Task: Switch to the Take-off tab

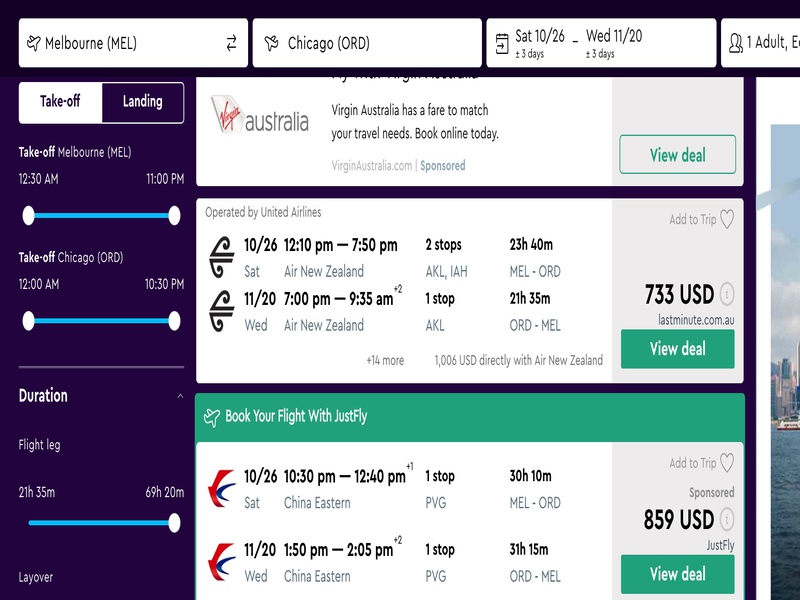Action: click(x=60, y=101)
